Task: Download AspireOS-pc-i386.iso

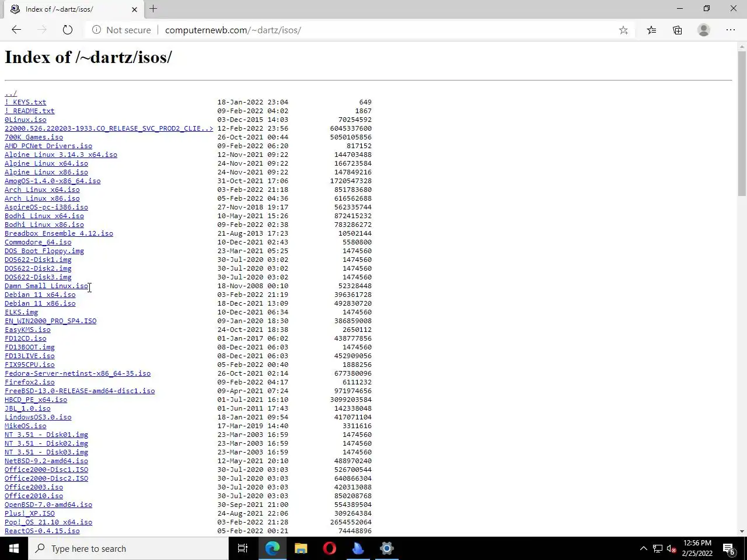Action: coord(46,207)
